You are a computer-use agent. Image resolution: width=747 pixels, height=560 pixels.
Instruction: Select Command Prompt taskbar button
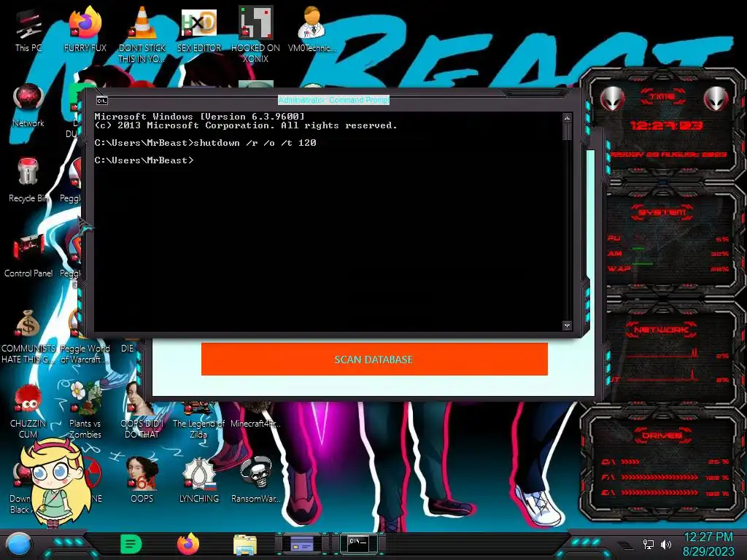(359, 543)
